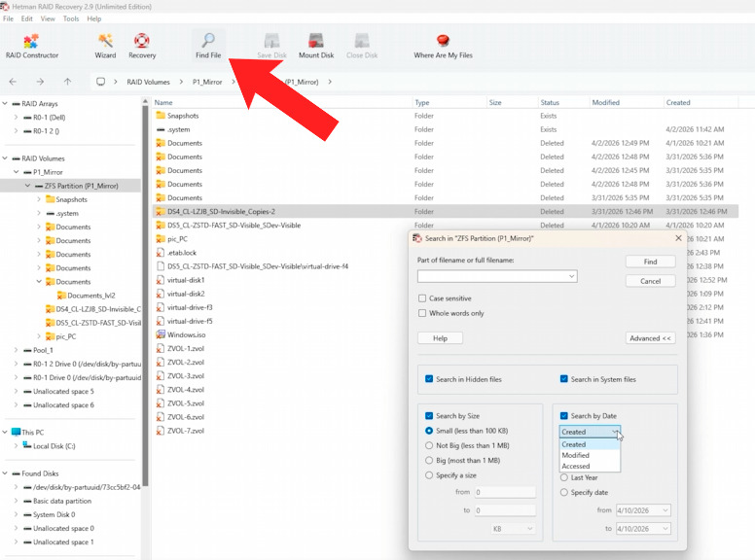This screenshot has height=560, width=755.
Task: Open the Edit menu
Action: coord(27,18)
